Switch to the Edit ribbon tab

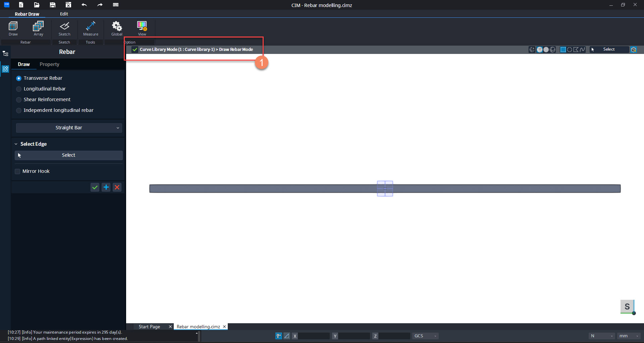point(64,14)
